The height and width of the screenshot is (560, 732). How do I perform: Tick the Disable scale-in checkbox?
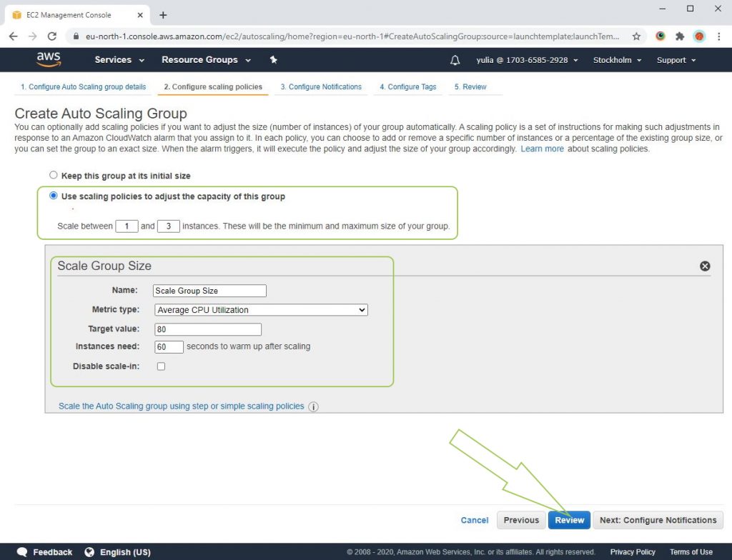coord(161,366)
